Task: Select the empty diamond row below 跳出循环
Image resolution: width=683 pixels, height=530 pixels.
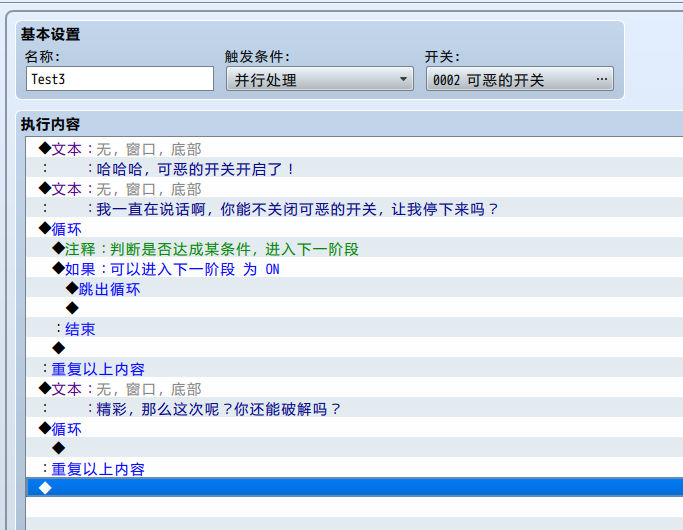Action: 355,307
